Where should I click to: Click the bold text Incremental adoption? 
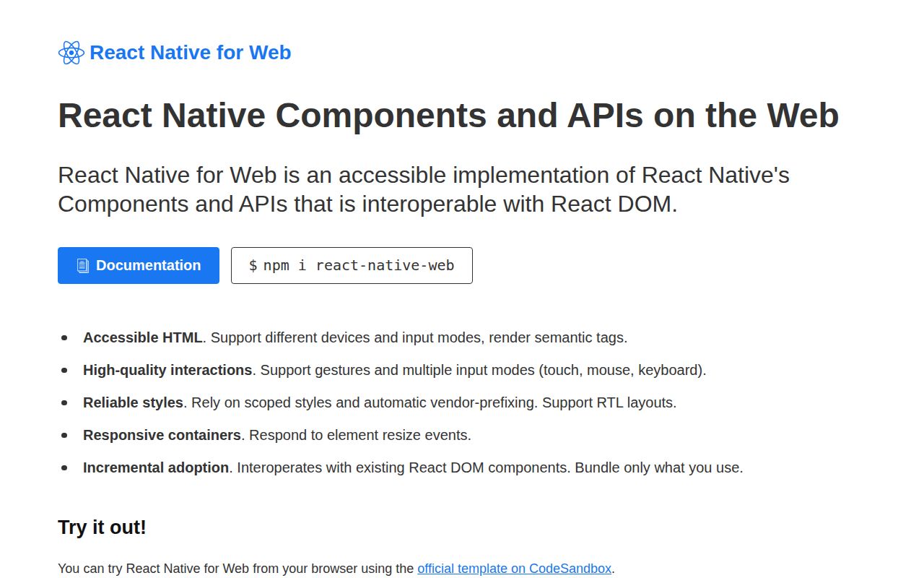156,467
